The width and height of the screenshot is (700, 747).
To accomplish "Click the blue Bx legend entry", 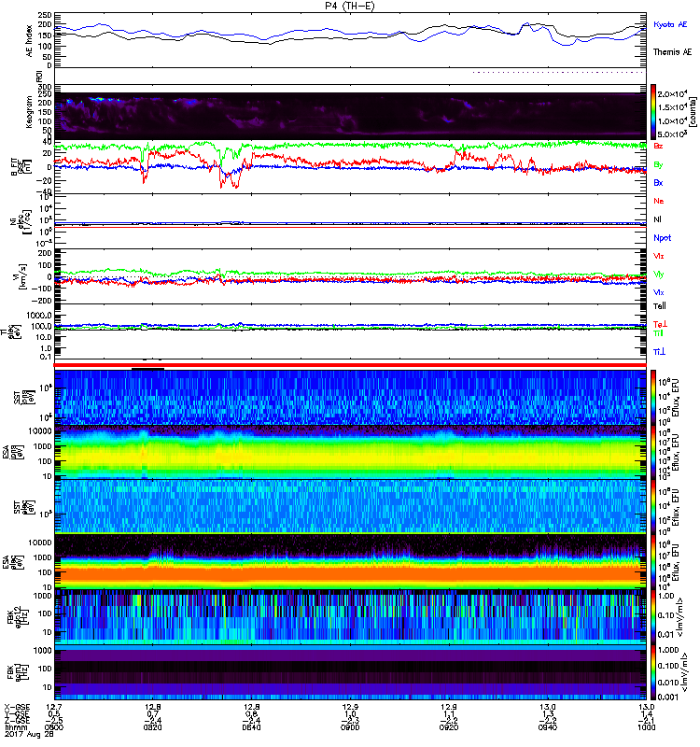I will [x=660, y=183].
